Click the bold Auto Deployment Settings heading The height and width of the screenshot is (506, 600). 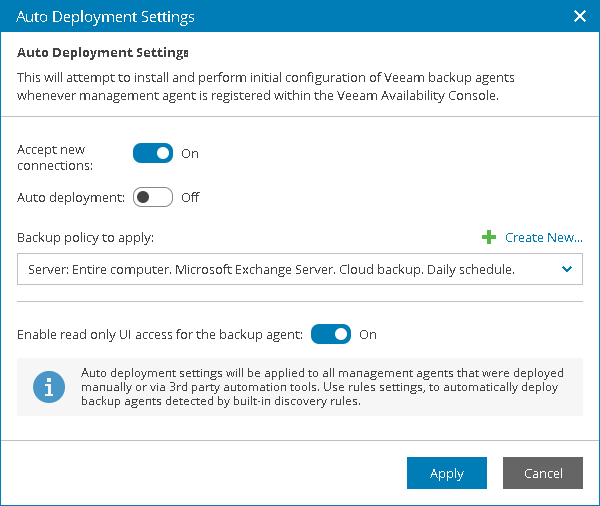click(x=103, y=51)
